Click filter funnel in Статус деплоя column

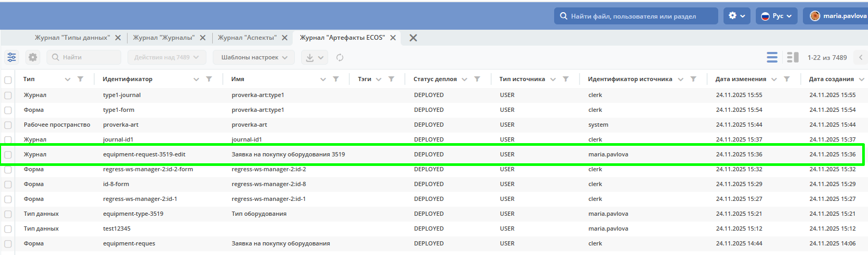pos(477,79)
